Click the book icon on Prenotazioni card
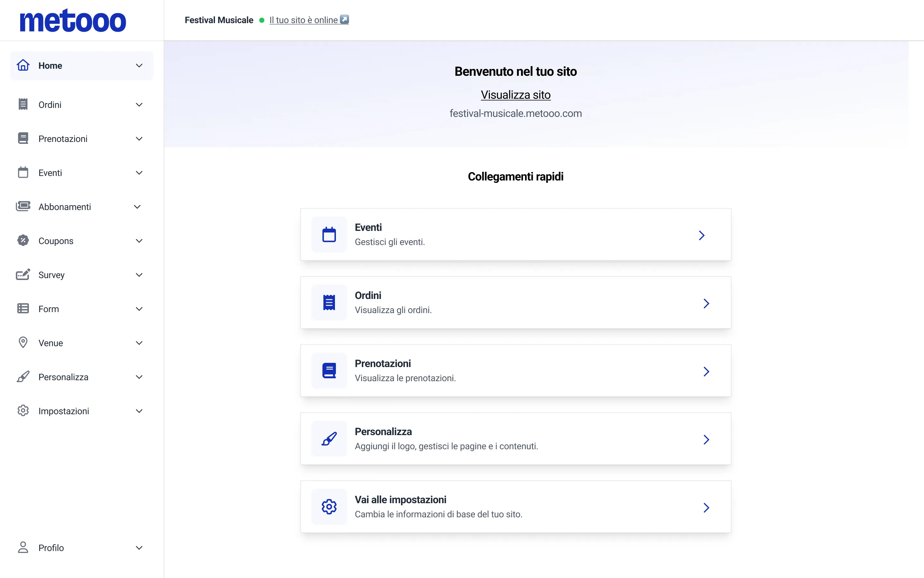 (329, 371)
